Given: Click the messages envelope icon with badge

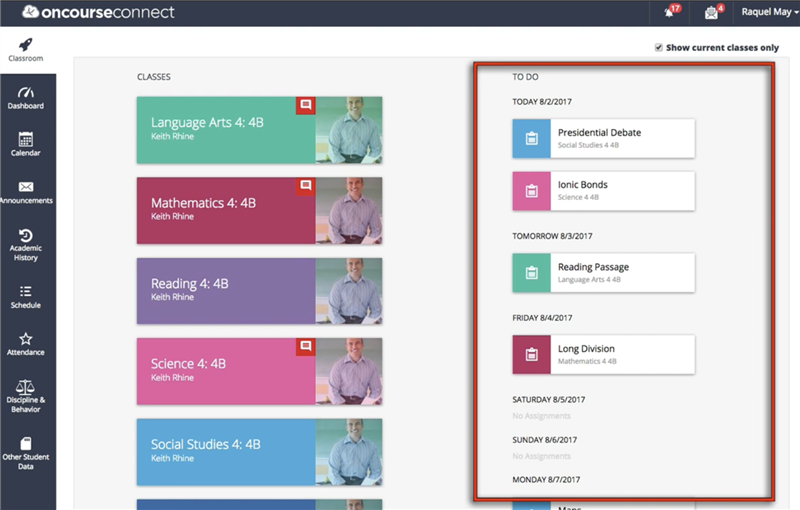Looking at the screenshot, I should 712,12.
